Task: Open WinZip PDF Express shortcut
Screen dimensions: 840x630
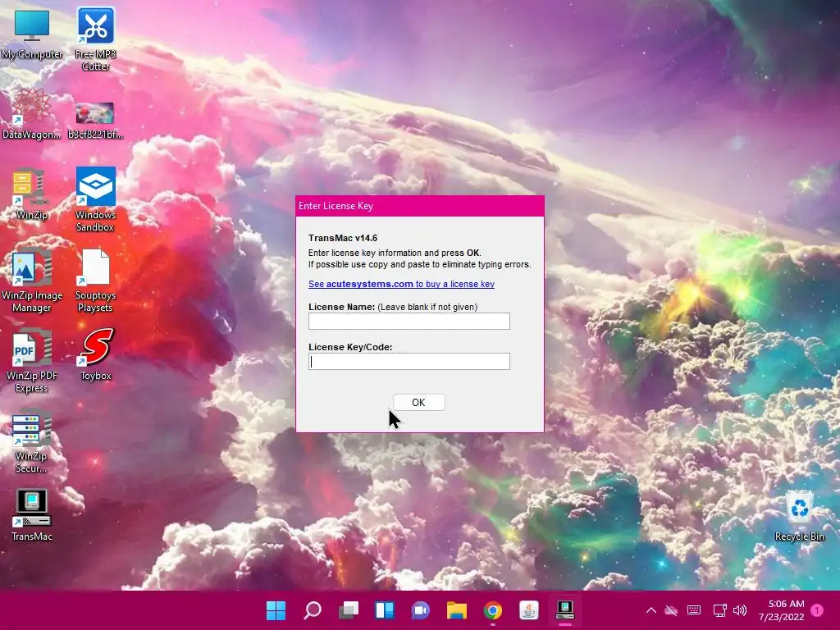Action: (32, 361)
